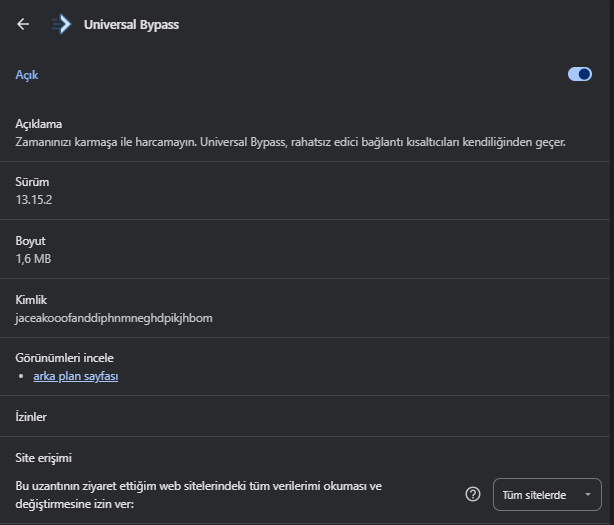The image size is (614, 525).
Task: Click the site access help question mark
Action: 473,494
